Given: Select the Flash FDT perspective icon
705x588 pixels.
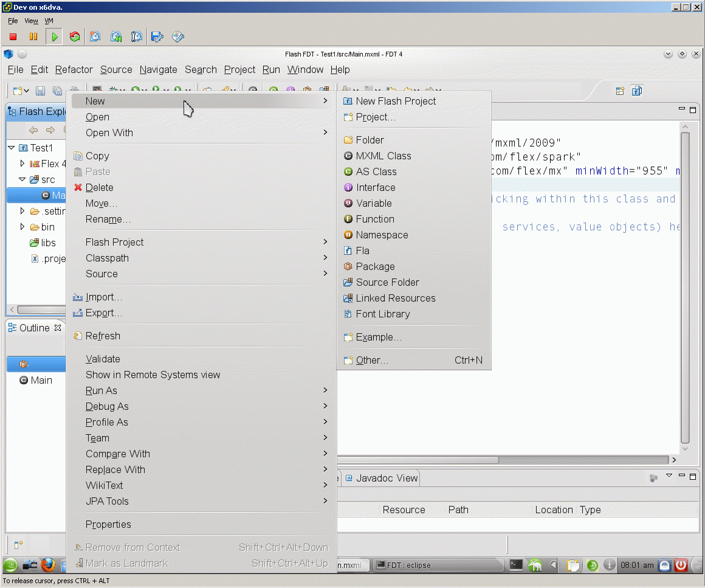Looking at the screenshot, I should pyautogui.click(x=637, y=91).
